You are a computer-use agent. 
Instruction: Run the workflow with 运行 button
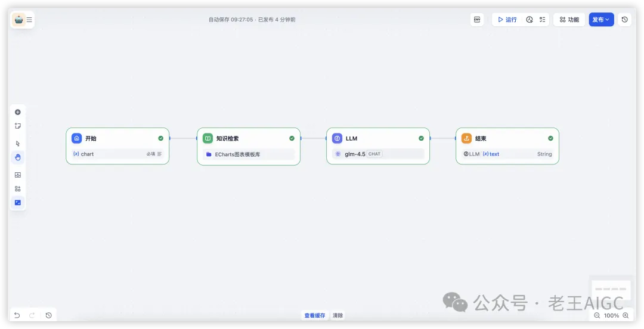[507, 19]
